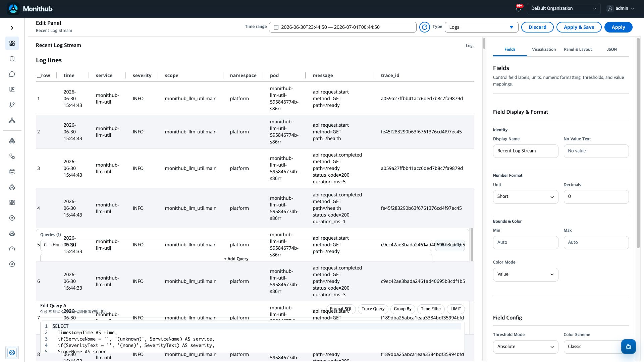Switch to the Visualization tab
The height and width of the screenshot is (362, 644).
pyautogui.click(x=544, y=49)
